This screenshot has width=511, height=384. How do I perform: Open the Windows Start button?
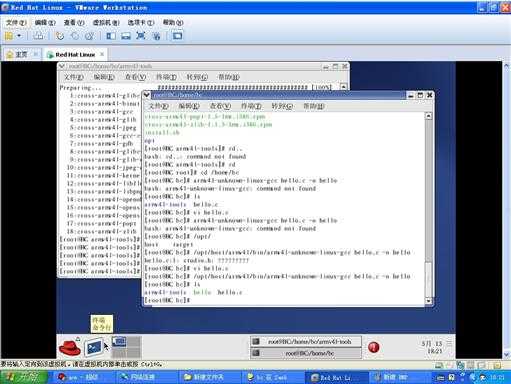(24, 377)
